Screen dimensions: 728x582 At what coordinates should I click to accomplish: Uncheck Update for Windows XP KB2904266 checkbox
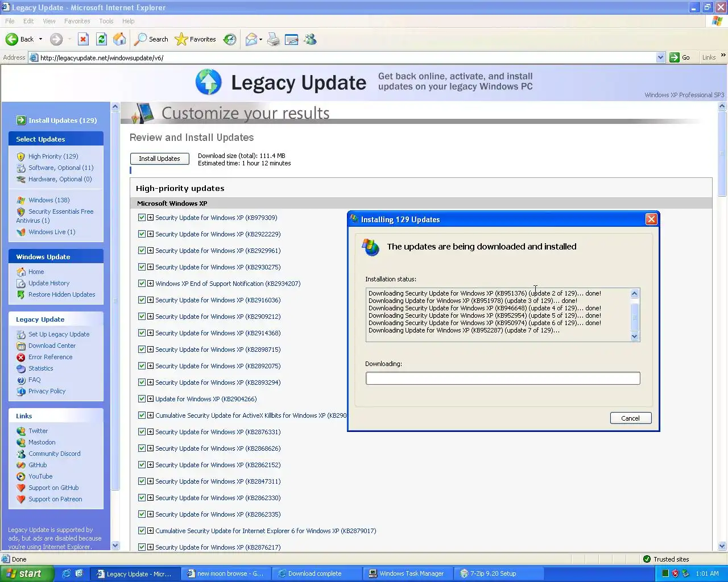pyautogui.click(x=142, y=398)
